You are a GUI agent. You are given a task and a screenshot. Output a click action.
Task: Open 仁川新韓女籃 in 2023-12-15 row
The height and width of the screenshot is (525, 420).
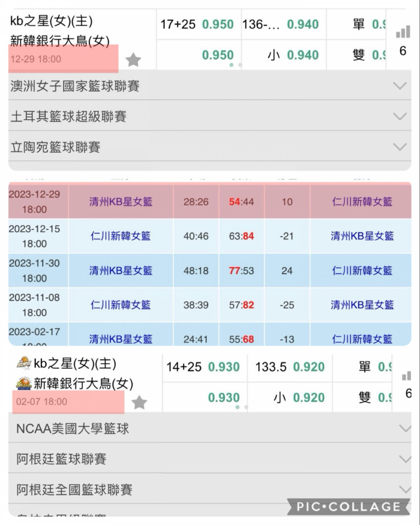coord(121,236)
